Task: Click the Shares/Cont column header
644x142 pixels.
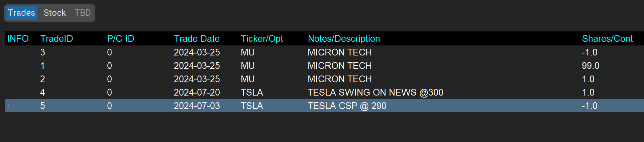Action: tap(607, 39)
